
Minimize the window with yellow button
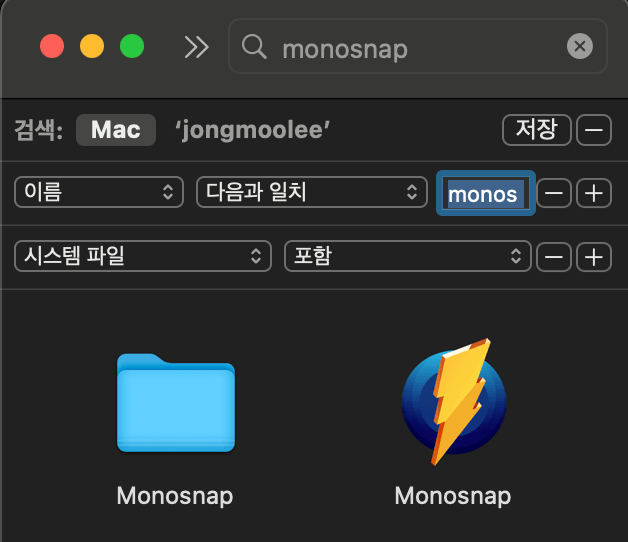point(92,46)
